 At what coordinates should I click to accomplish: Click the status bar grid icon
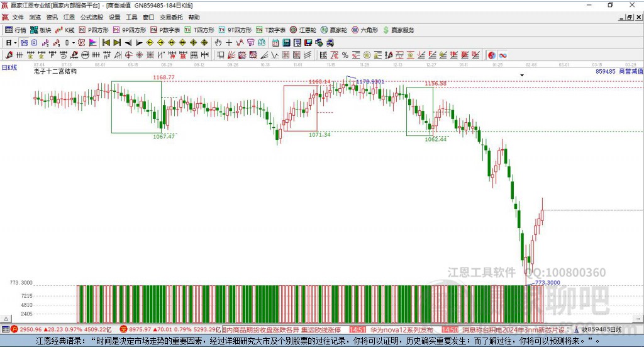pyautogui.click(x=5, y=329)
